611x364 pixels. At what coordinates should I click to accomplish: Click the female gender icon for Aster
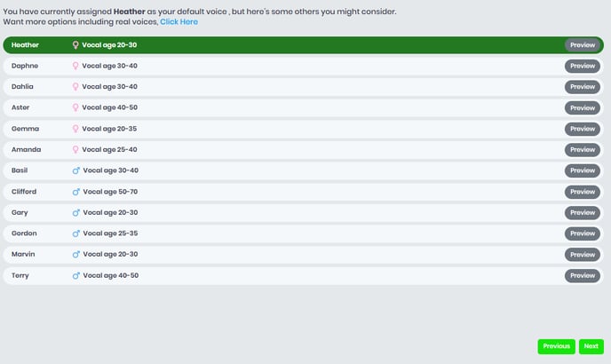pos(75,107)
